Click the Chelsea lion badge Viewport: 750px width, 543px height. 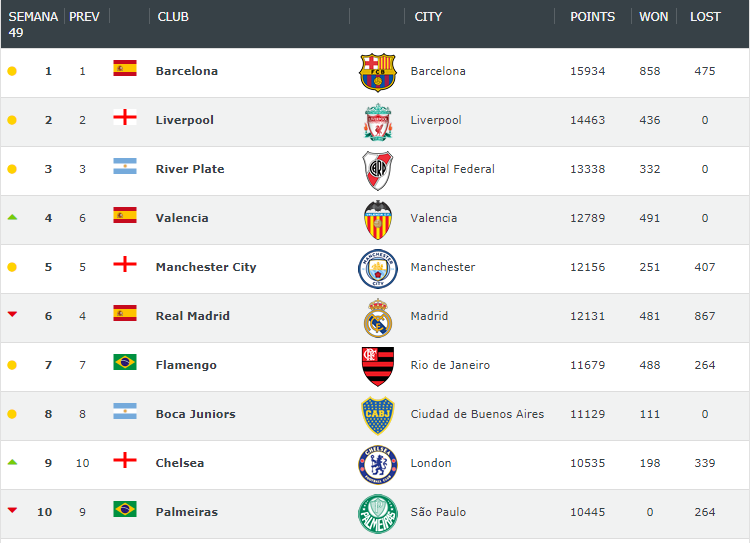point(378,465)
